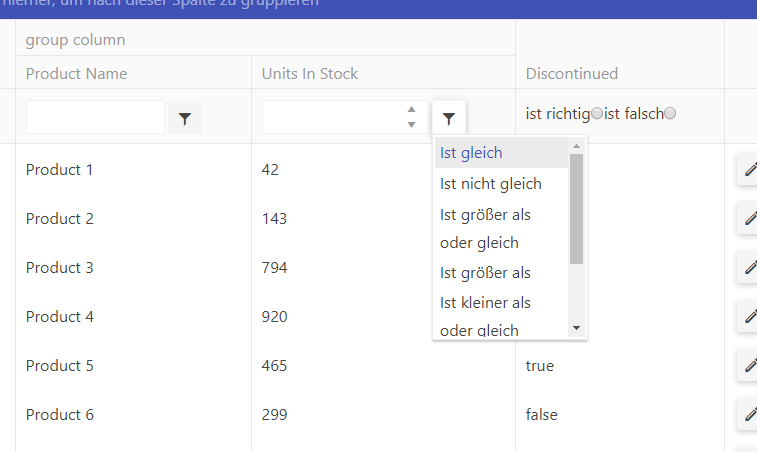757x452 pixels.
Task: Increase the Units In Stock filter value
Action: click(x=411, y=109)
